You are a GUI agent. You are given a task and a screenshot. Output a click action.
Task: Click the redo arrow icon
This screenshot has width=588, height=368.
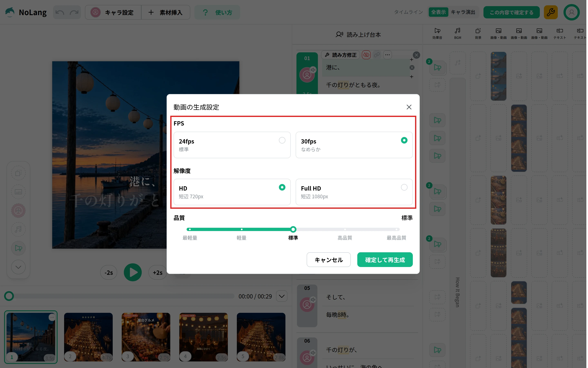click(74, 12)
